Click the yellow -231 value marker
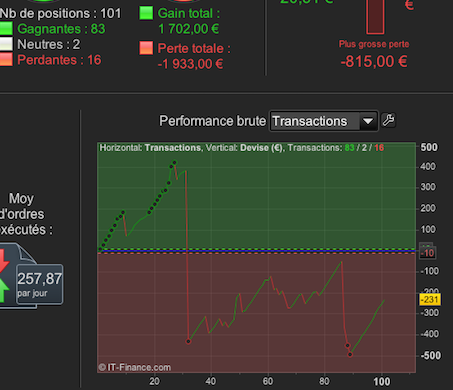 [430, 299]
